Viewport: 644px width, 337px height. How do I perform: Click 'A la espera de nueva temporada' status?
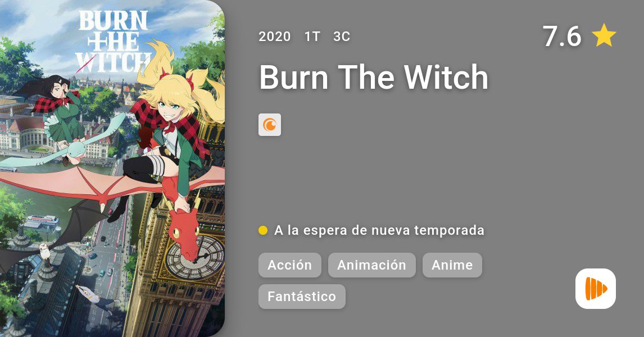[379, 231]
